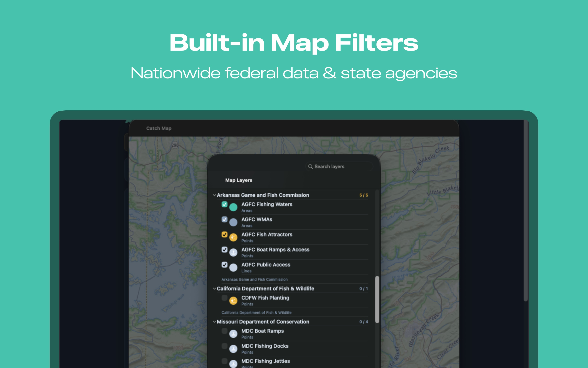The width and height of the screenshot is (588, 368).
Task: Click the AGFC Boat Ramps & Access label
Action: coord(275,250)
